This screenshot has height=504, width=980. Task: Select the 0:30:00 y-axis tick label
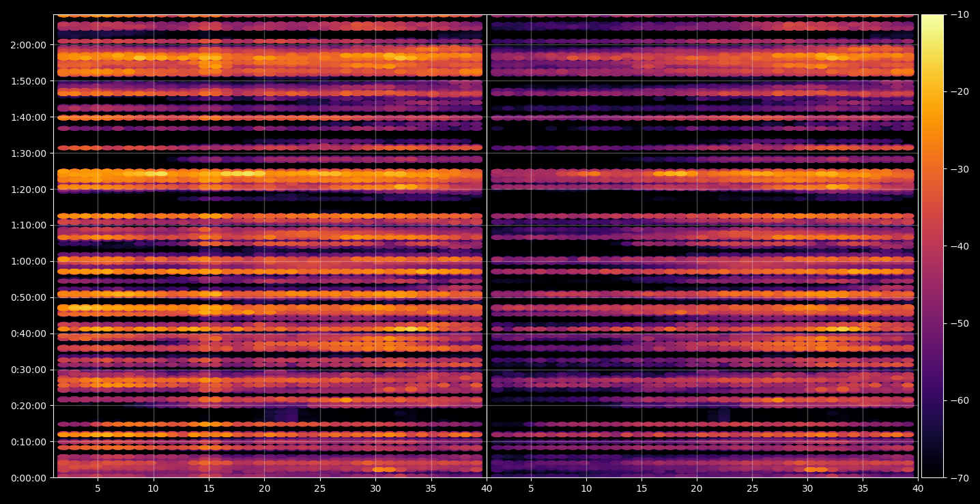(28, 370)
